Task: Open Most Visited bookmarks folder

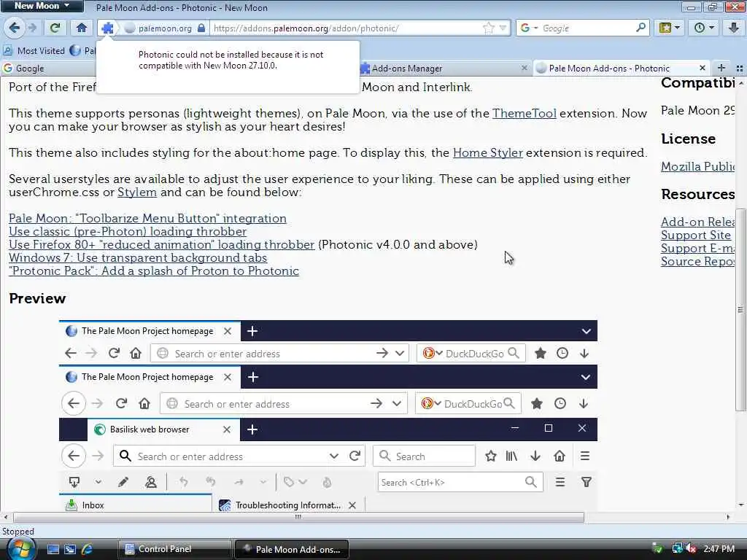Action: click(x=34, y=50)
